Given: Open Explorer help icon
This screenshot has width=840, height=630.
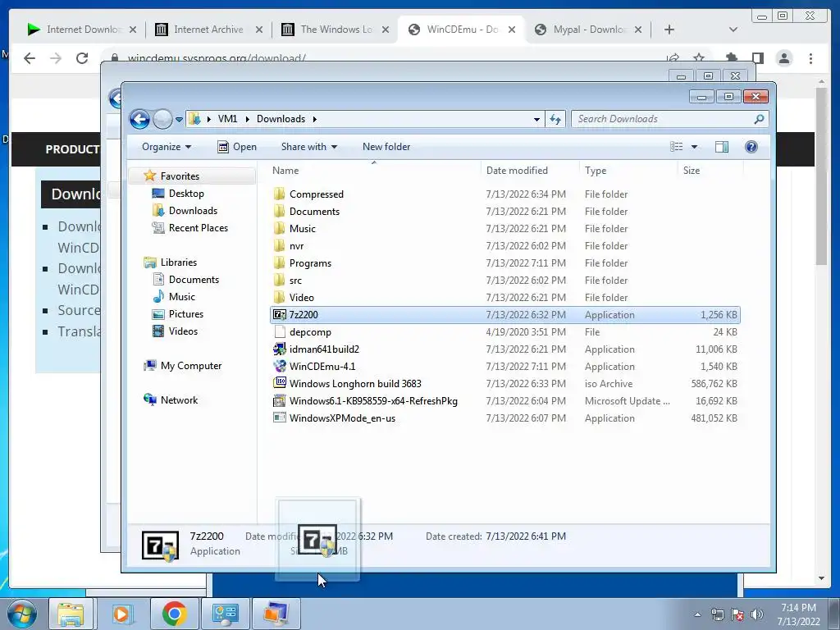Looking at the screenshot, I should 751,147.
